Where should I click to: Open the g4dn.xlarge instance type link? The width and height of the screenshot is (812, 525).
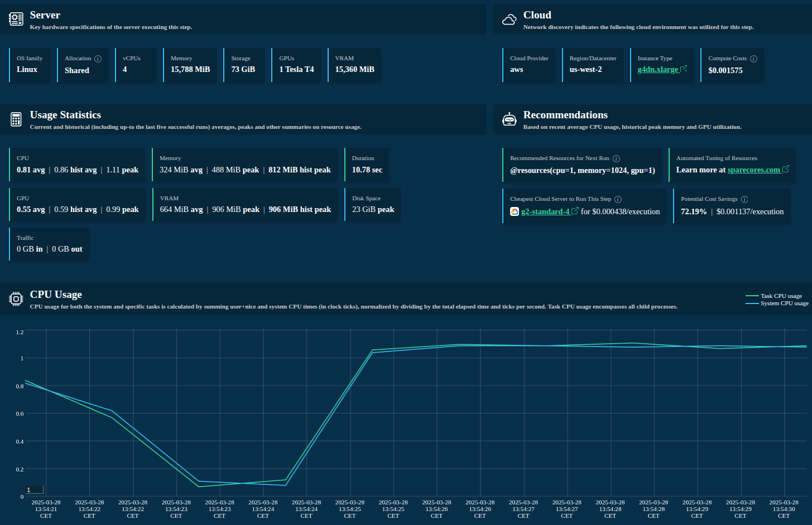click(659, 70)
